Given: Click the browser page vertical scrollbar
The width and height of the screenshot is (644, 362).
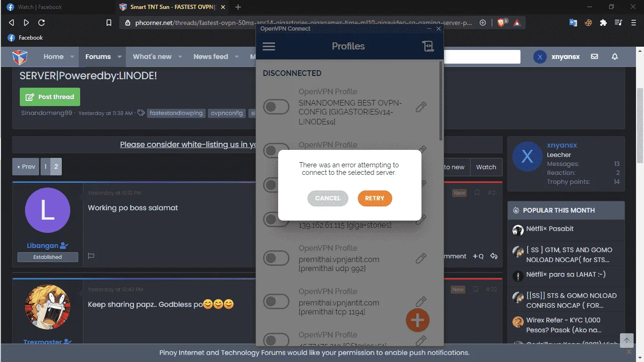Looking at the screenshot, I should coord(640,125).
